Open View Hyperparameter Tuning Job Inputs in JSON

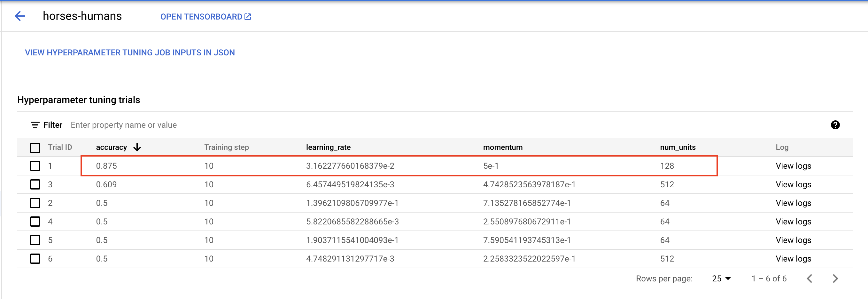(x=130, y=53)
